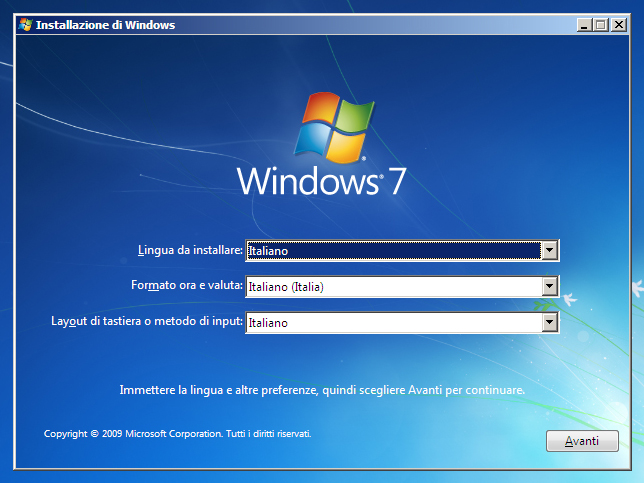644x483 pixels.
Task: Click the 'Lingua da installare:' label
Action: click(190, 250)
